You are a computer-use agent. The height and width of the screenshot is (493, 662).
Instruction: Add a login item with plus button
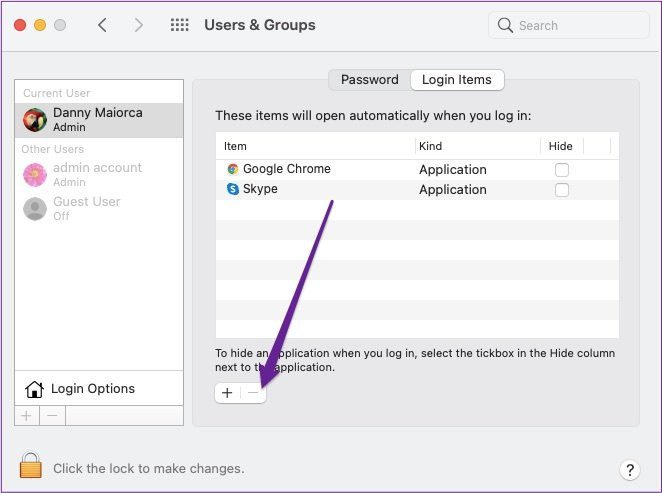pyautogui.click(x=227, y=393)
